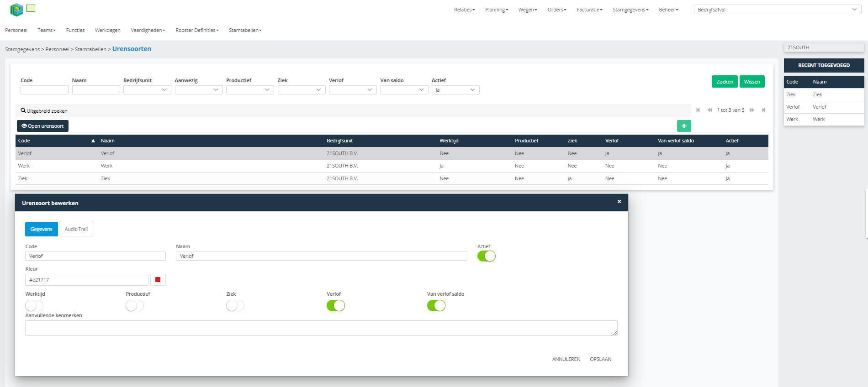Go to next page of results
Viewport: 868px width, 387px height.
pos(752,110)
